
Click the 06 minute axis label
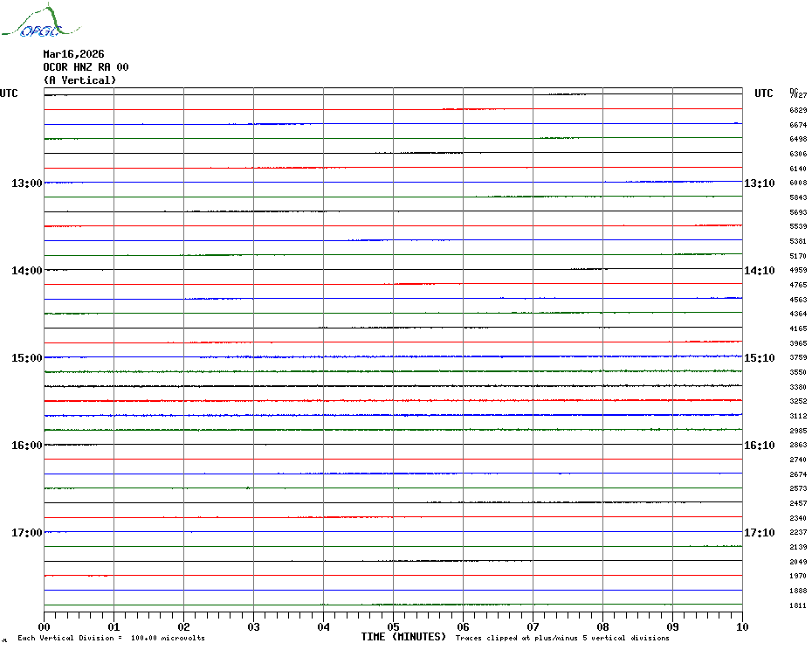pyautogui.click(x=464, y=627)
